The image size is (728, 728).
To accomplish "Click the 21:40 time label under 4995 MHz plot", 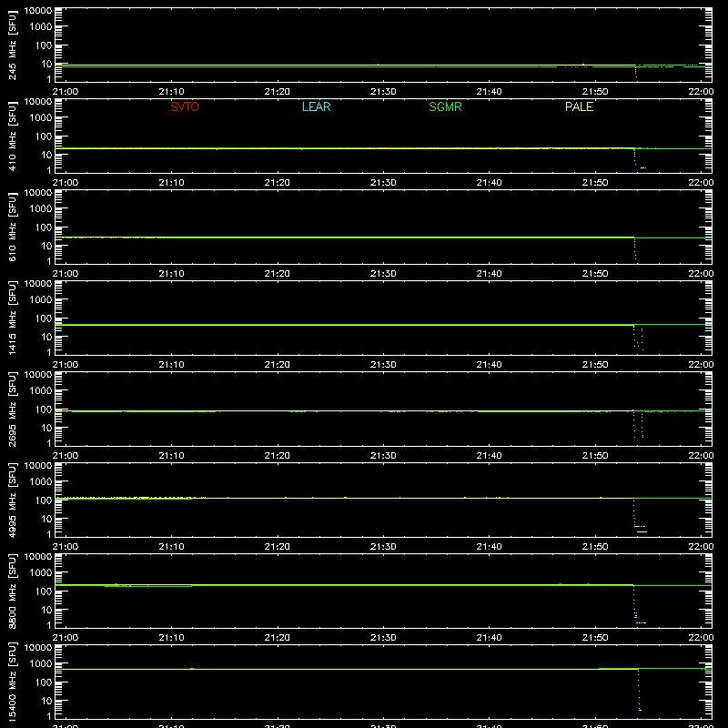I will click(x=489, y=547).
